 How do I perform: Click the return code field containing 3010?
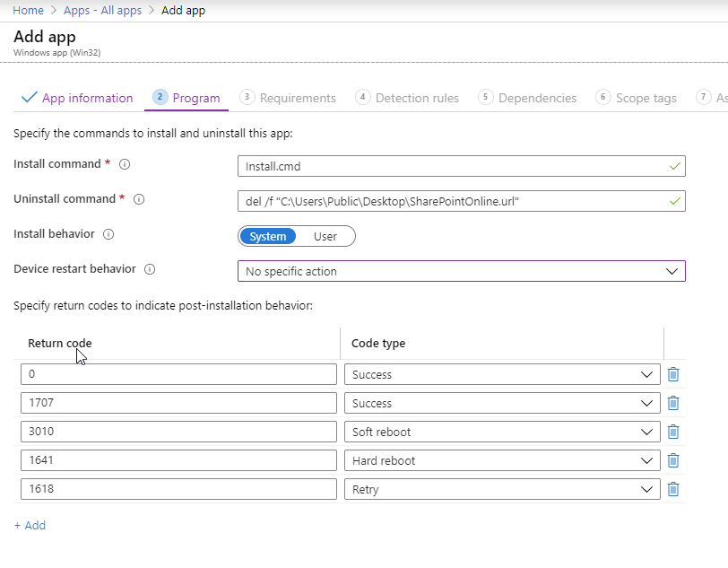coord(178,432)
